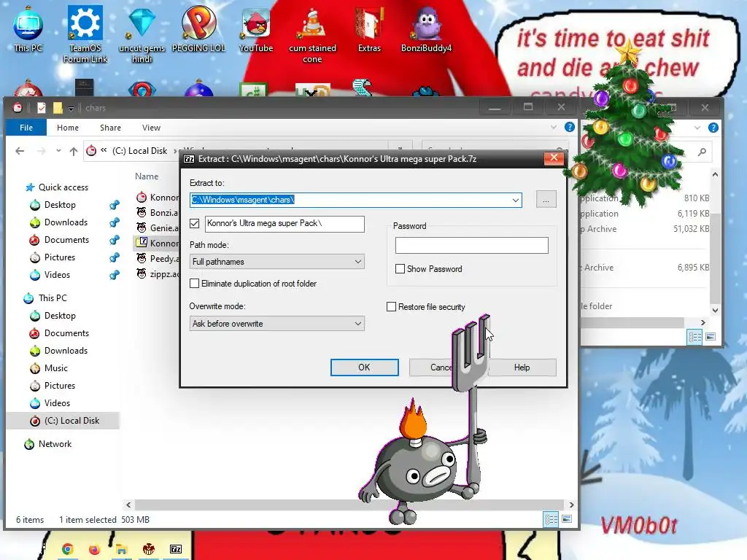The image size is (747, 560).
Task: Close the Extract dialog
Action: coord(554,158)
